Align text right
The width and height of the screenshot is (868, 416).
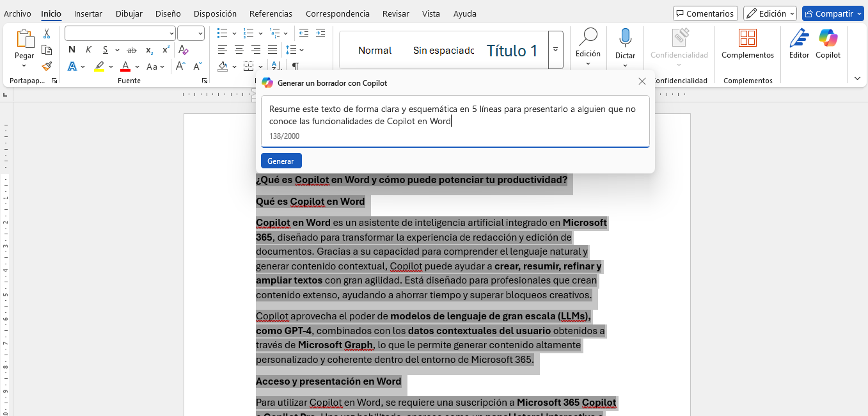256,50
